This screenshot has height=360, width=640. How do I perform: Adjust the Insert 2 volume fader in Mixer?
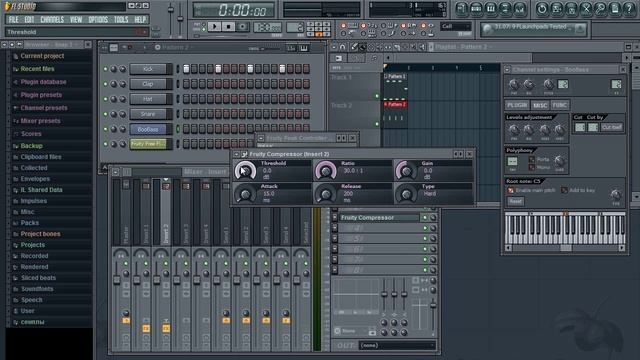(156, 280)
